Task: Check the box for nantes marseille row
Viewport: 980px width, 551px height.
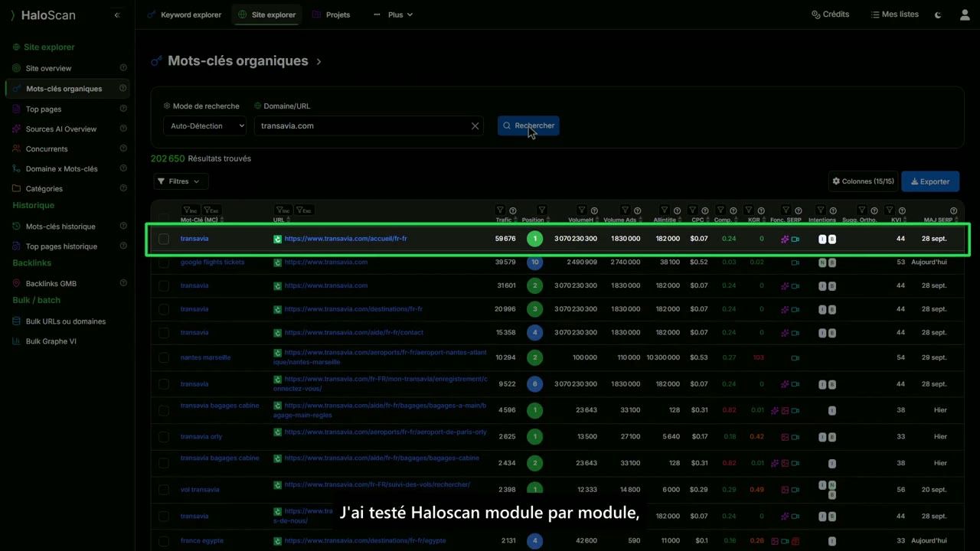Action: 164,357
